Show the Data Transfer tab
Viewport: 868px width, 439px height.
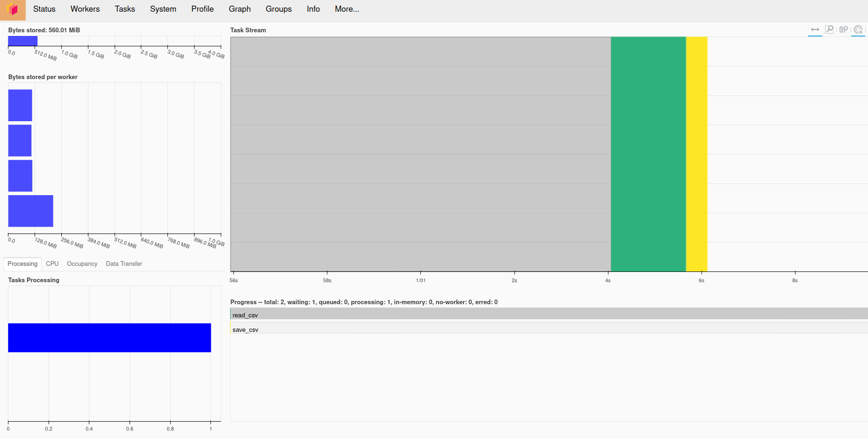(124, 264)
